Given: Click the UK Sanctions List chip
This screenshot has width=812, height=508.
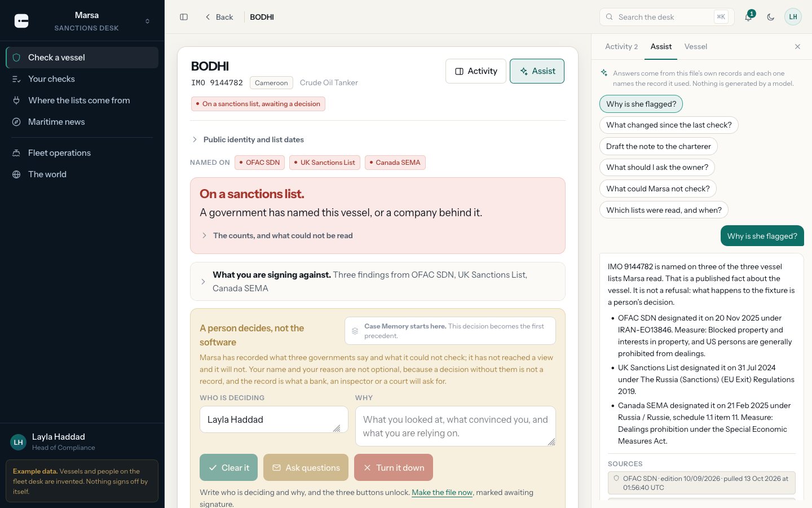Looking at the screenshot, I should 325,163.
